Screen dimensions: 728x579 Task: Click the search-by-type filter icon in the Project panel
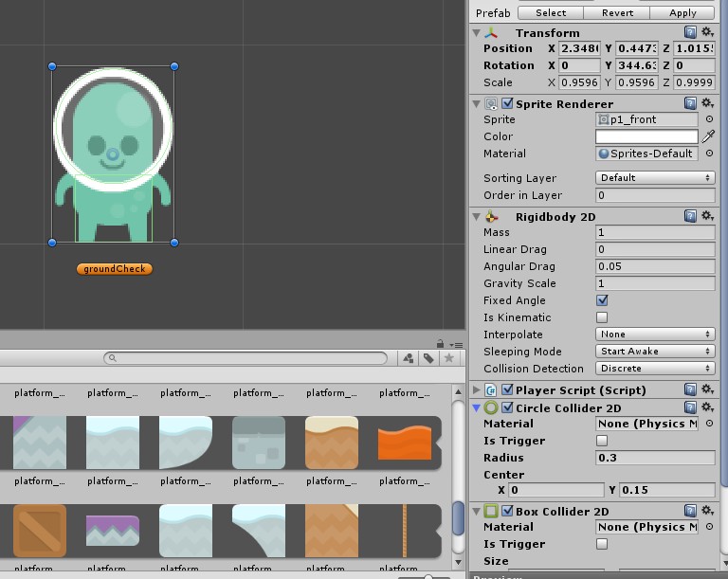[x=408, y=358]
